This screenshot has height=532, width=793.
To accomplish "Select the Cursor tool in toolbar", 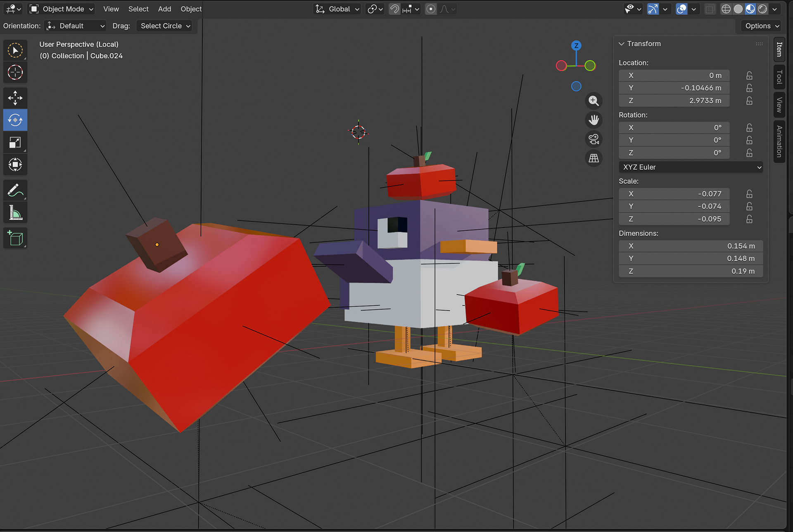I will 15,72.
